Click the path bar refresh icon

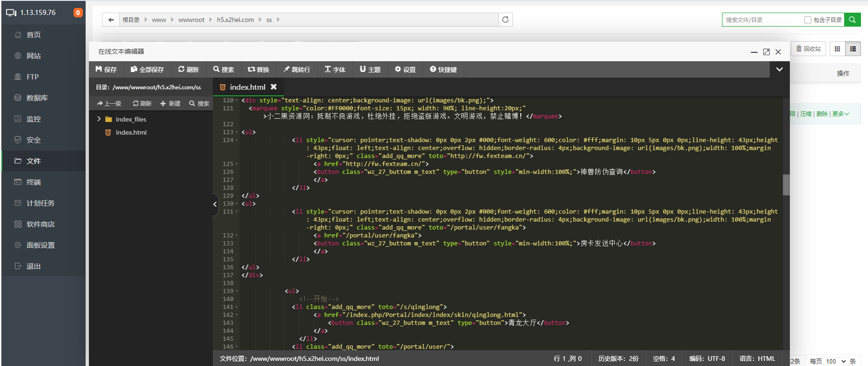505,20
